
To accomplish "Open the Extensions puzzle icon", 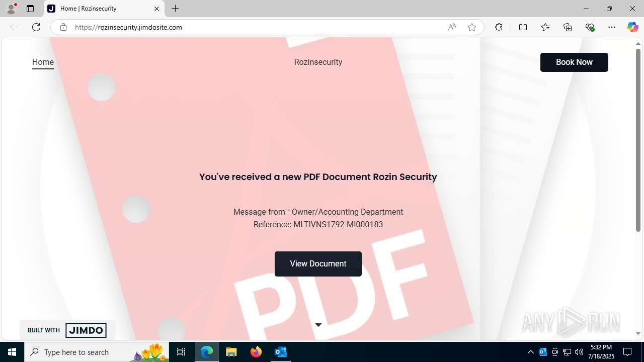I will coord(499,27).
